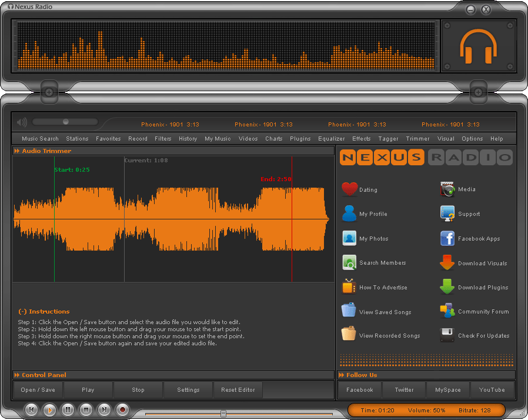The image size is (528, 420).
Task: Open the Community Forum icon
Action: tap(447, 311)
